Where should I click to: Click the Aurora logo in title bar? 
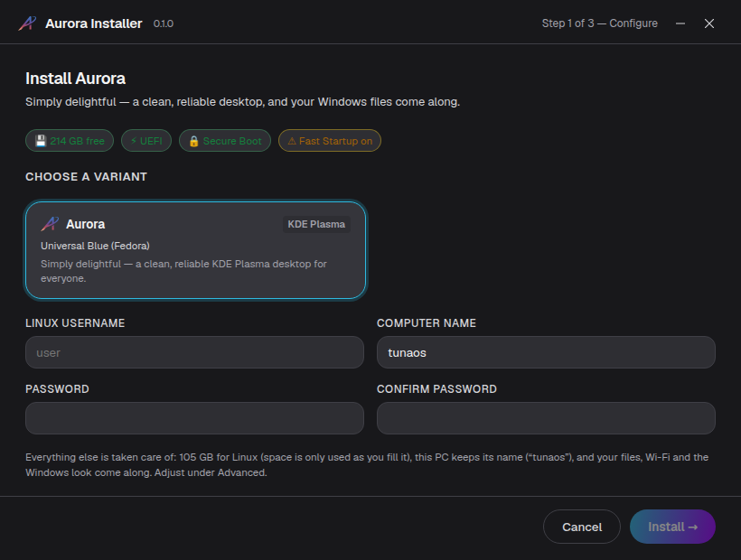27,23
